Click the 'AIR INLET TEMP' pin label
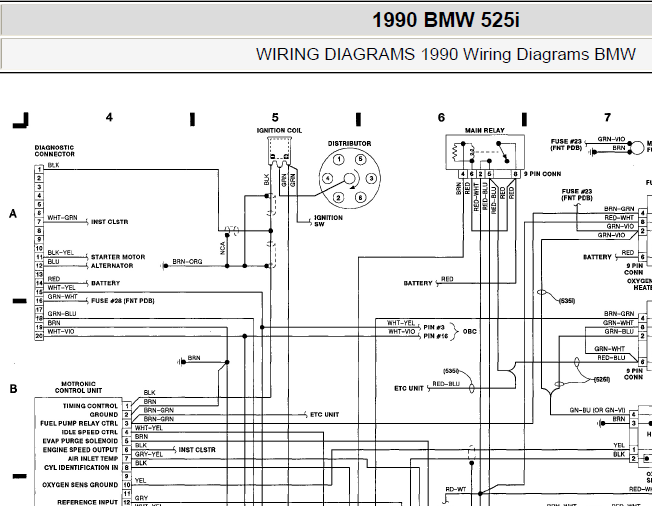 (93, 459)
